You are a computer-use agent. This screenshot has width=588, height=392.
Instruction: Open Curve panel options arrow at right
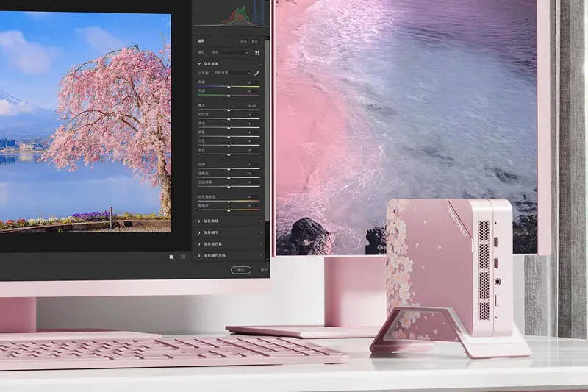(261, 221)
